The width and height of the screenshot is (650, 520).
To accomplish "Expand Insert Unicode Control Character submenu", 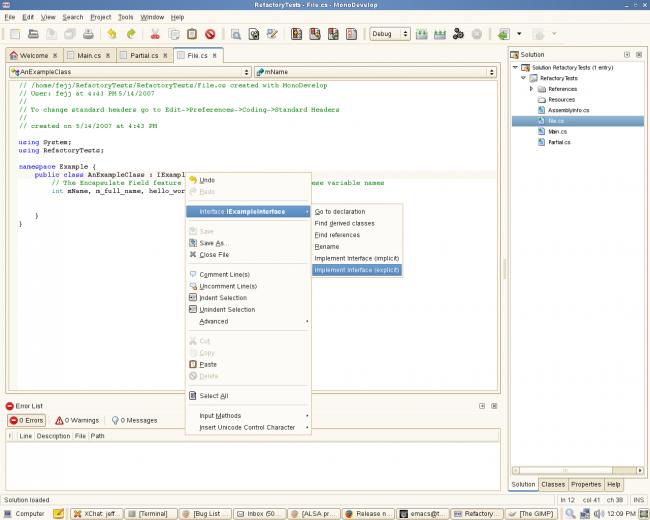I will click(248, 427).
